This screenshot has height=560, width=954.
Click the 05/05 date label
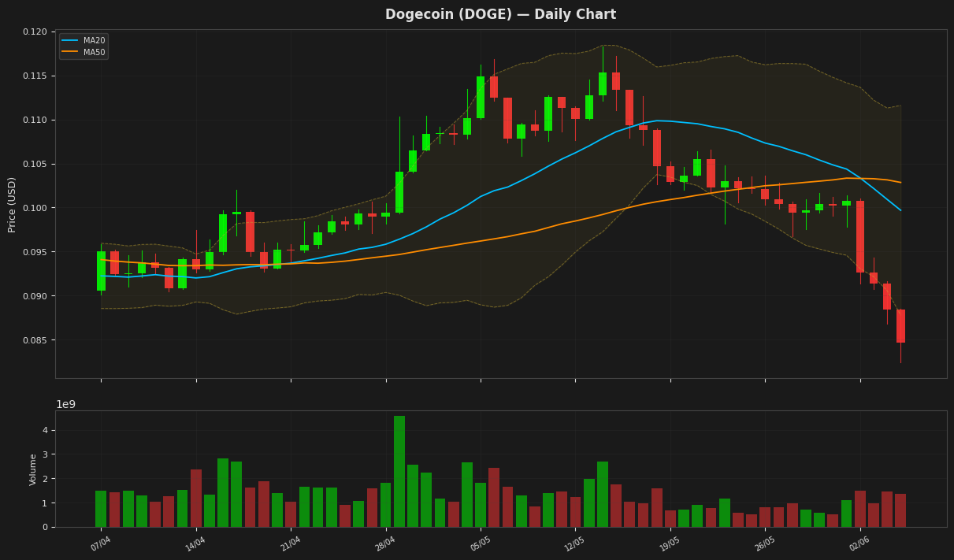pos(480,543)
